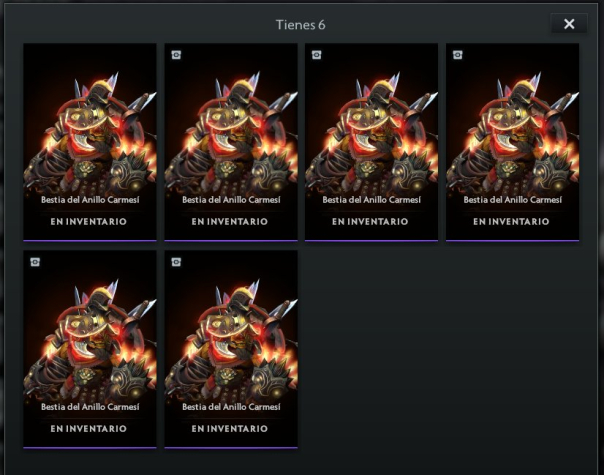Click "En Inventario" on the second top-row card
Screen dimensions: 604x475
point(231,221)
